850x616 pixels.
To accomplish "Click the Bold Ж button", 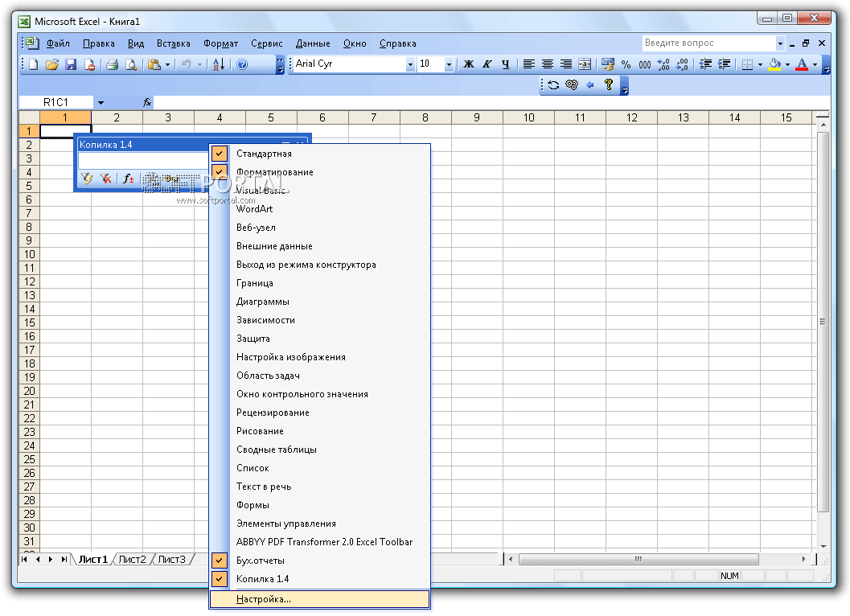I will [x=468, y=64].
